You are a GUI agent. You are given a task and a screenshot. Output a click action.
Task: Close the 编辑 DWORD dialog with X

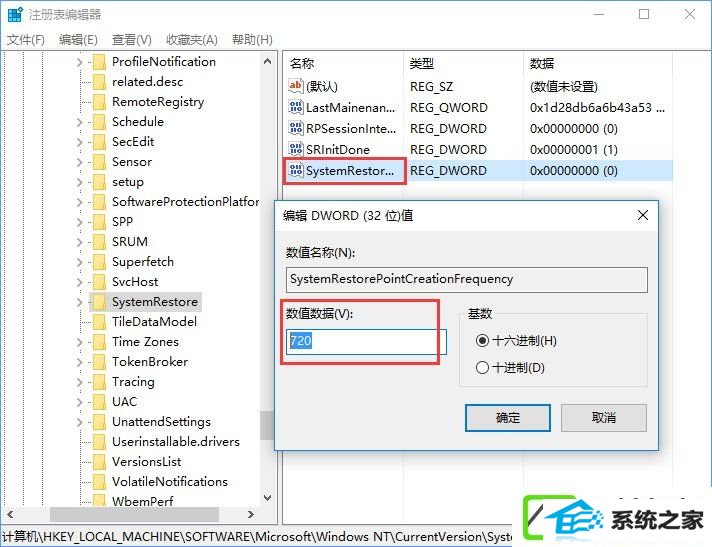[643, 215]
